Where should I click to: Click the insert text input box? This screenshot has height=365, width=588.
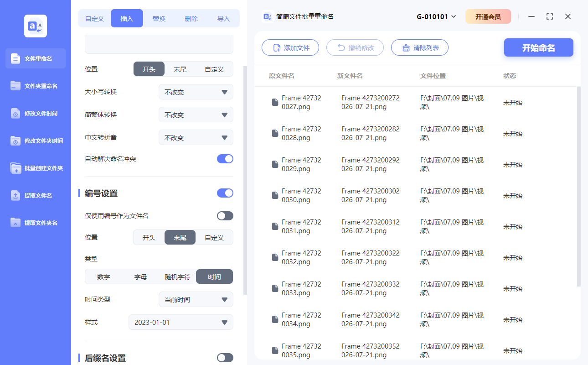tap(159, 44)
